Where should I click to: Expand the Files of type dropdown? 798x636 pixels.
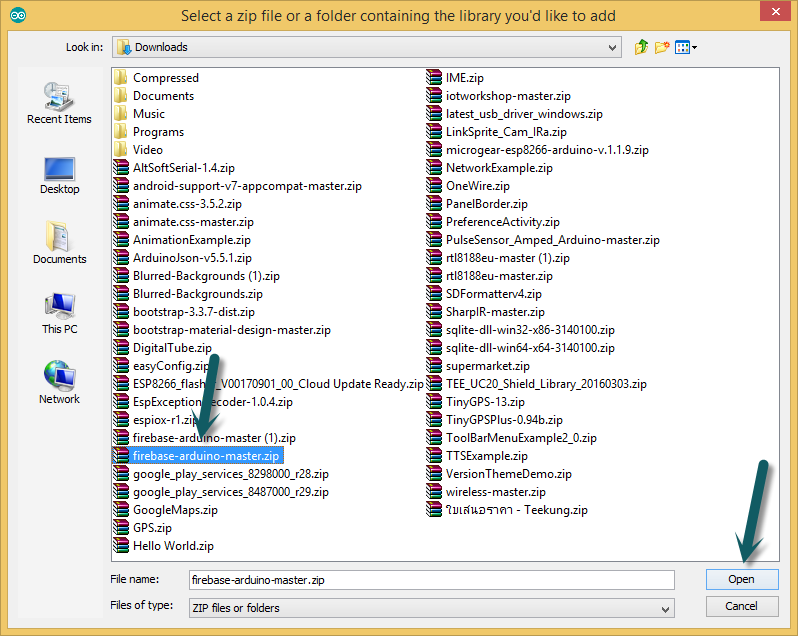(665, 609)
